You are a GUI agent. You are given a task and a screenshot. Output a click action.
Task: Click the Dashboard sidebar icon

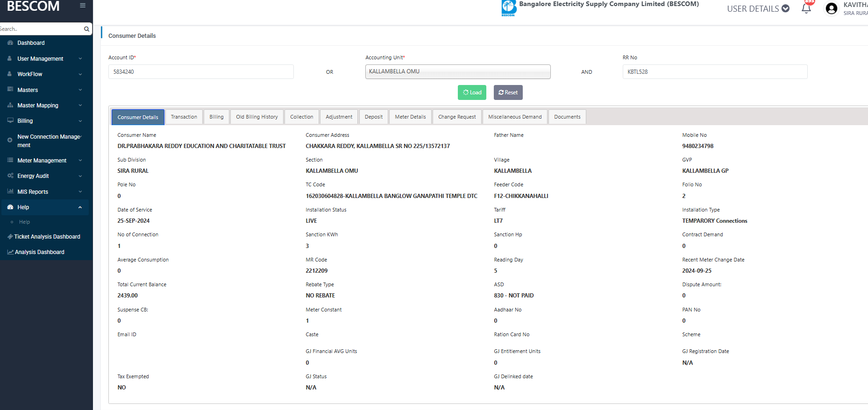(10, 42)
